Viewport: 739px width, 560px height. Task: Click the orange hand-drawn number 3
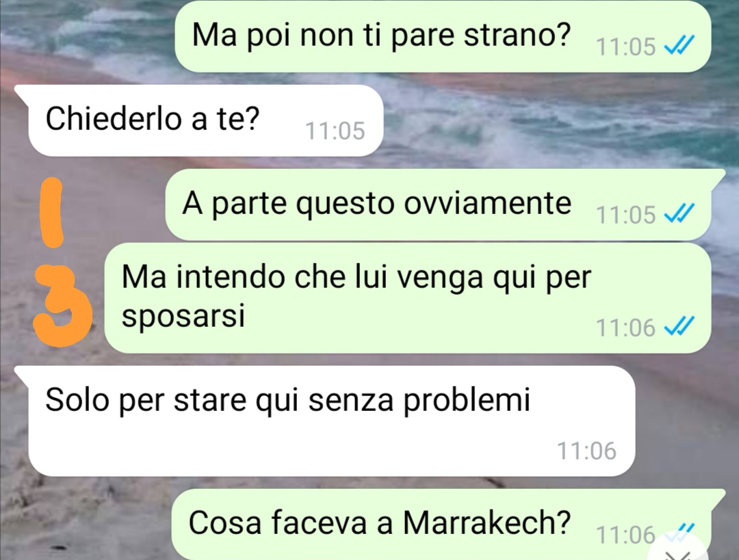(62, 306)
